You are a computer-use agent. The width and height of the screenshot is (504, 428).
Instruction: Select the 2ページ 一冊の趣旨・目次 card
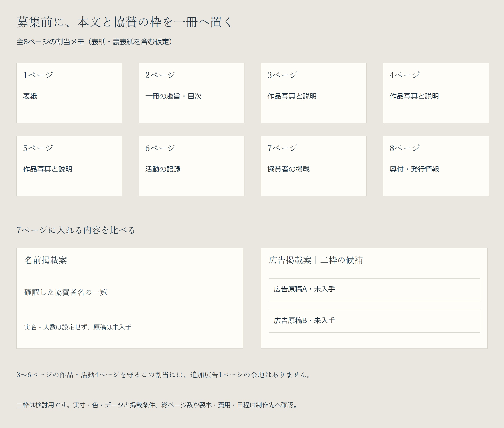pos(192,93)
